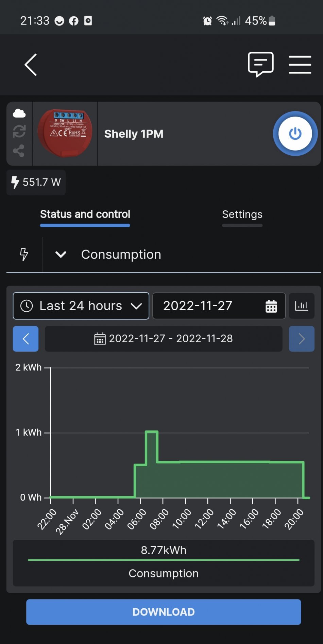Tap the Shelly 1PM device thumbnail

(65, 134)
